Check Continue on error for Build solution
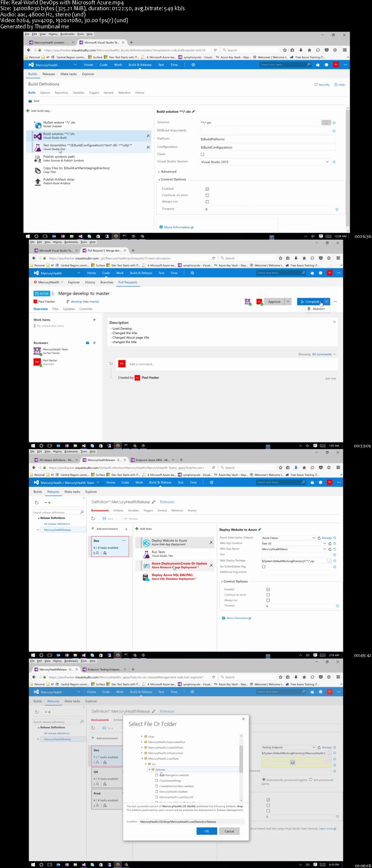 pyautogui.click(x=207, y=195)
